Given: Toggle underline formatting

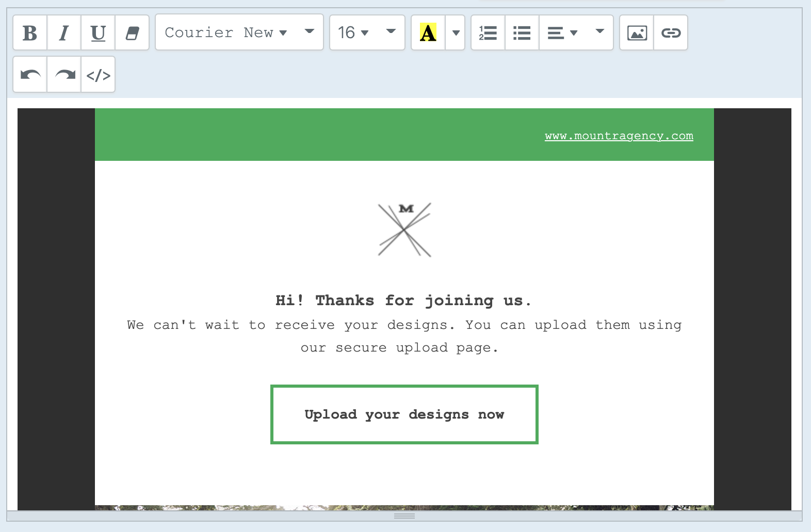Looking at the screenshot, I should tap(98, 32).
